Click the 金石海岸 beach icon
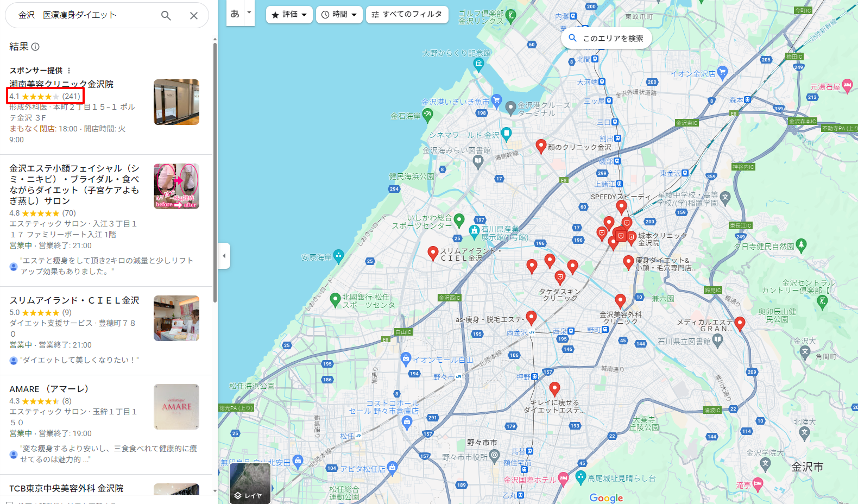Image resolution: width=858 pixels, height=504 pixels. point(427,115)
